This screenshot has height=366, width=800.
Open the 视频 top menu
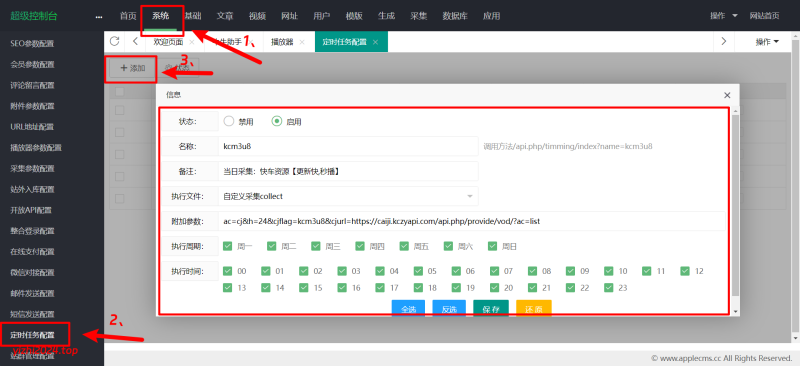tap(257, 16)
